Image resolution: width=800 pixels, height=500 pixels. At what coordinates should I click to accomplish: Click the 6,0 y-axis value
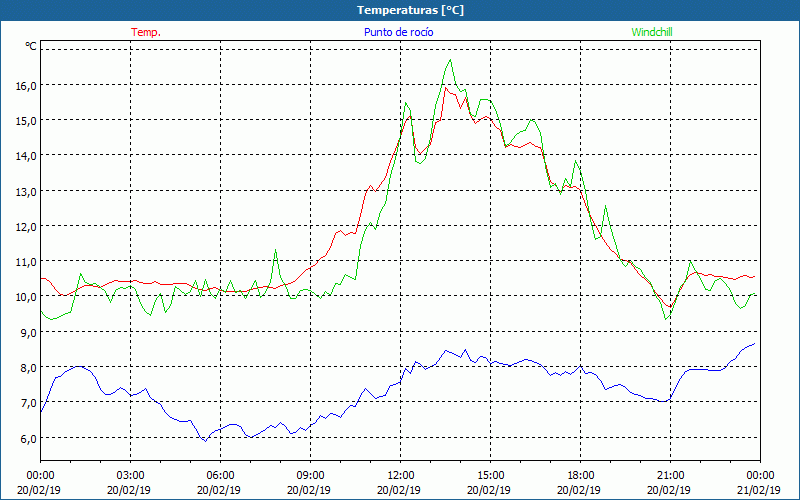(28, 438)
